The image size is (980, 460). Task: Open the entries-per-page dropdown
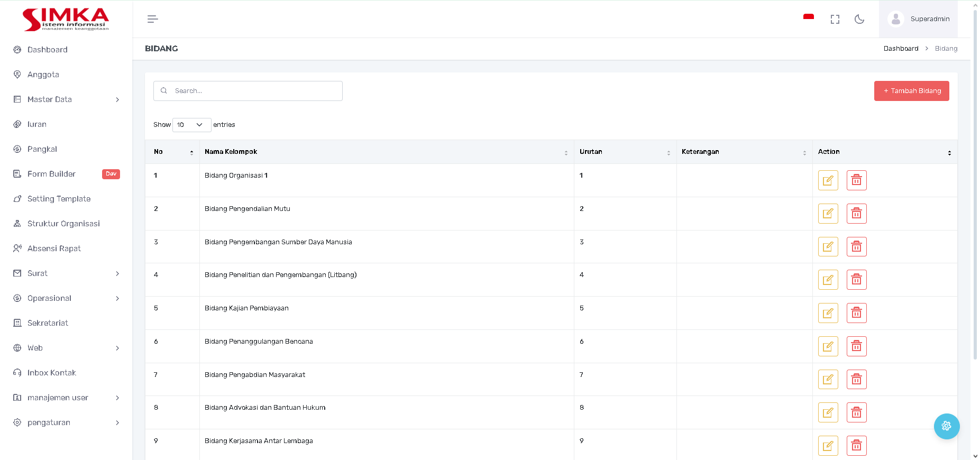click(191, 125)
